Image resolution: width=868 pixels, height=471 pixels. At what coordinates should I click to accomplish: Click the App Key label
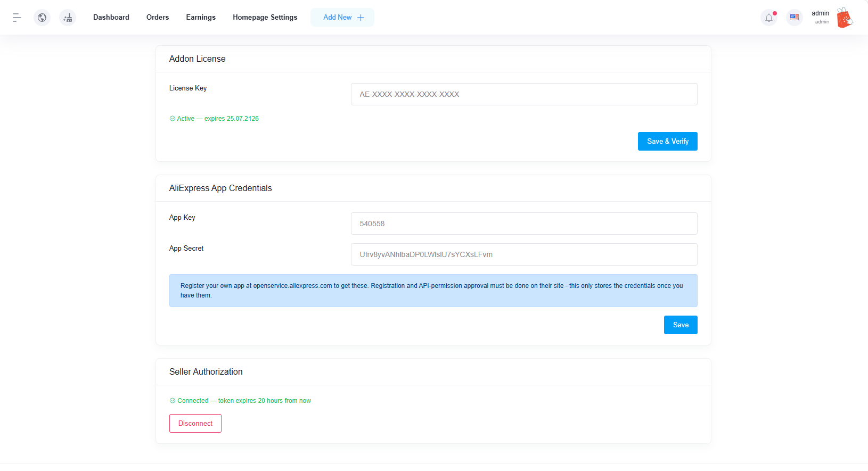click(182, 217)
